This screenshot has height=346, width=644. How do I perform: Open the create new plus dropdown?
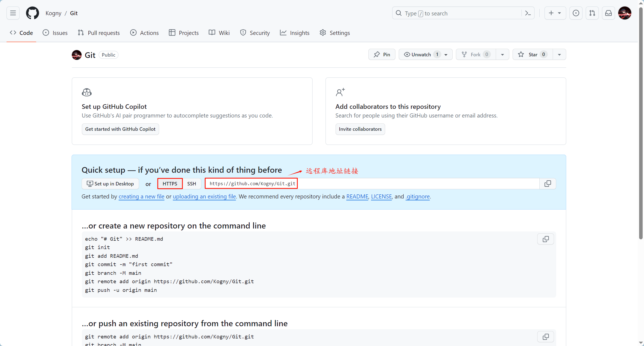[x=555, y=13]
